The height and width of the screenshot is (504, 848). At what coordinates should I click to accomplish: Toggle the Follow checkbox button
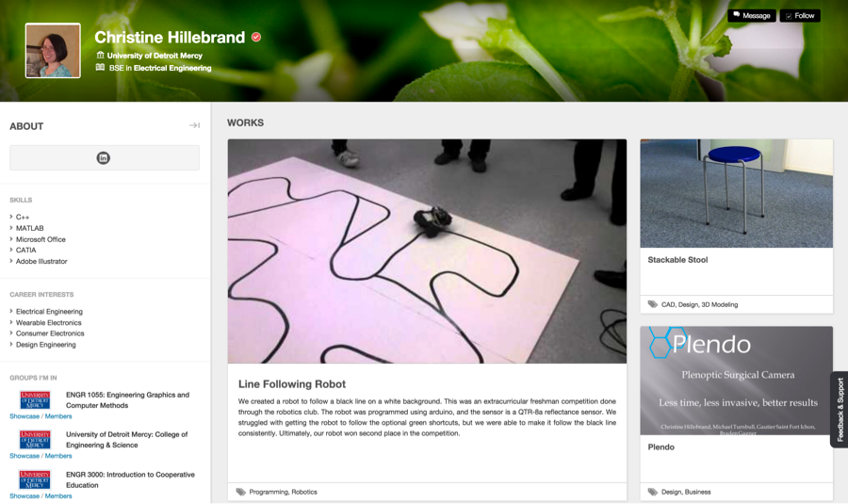pos(800,16)
